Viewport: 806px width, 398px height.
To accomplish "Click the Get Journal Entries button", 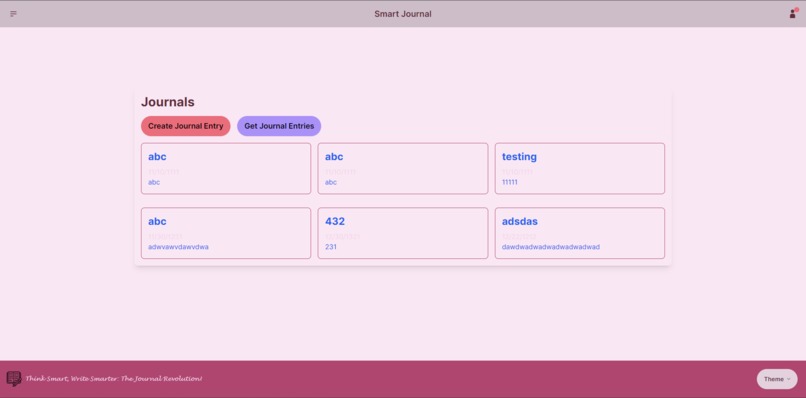I will (x=279, y=126).
